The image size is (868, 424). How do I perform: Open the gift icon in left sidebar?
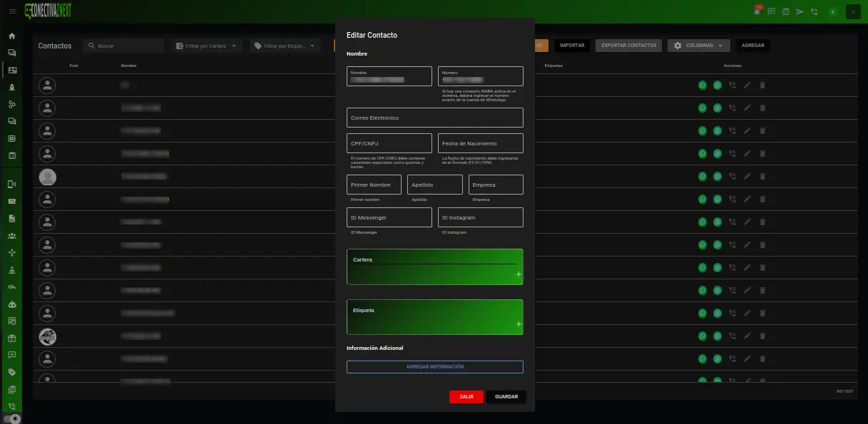point(11,338)
